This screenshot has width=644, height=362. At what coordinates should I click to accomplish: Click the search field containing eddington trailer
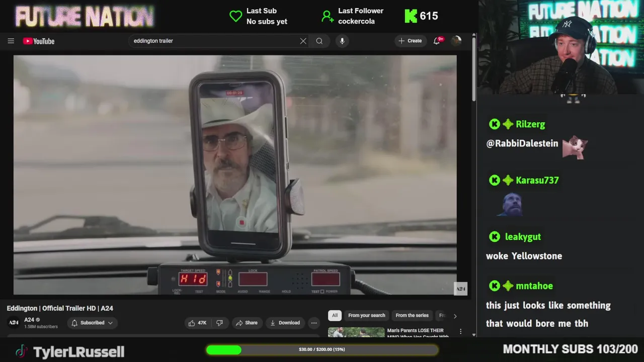[x=215, y=41]
